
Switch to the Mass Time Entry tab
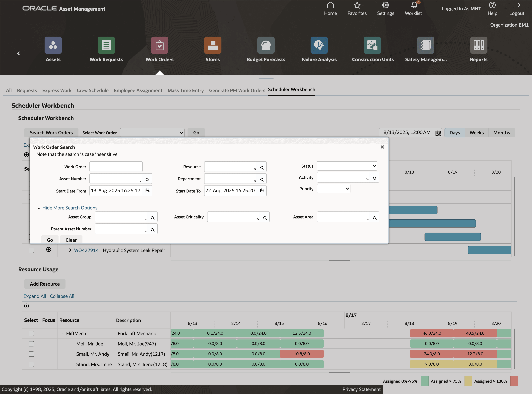pos(186,90)
